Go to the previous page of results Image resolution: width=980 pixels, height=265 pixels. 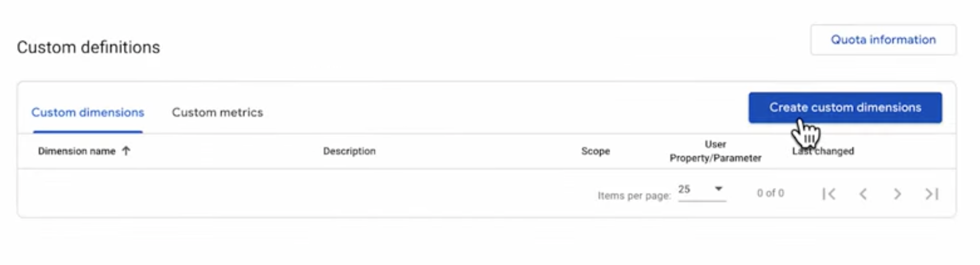click(863, 194)
